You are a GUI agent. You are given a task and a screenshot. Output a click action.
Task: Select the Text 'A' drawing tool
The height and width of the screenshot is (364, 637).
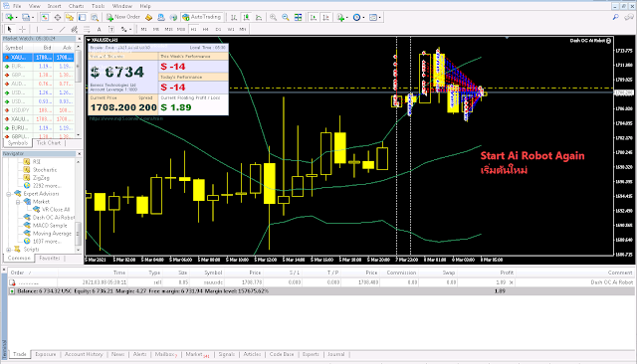pyautogui.click(x=99, y=29)
